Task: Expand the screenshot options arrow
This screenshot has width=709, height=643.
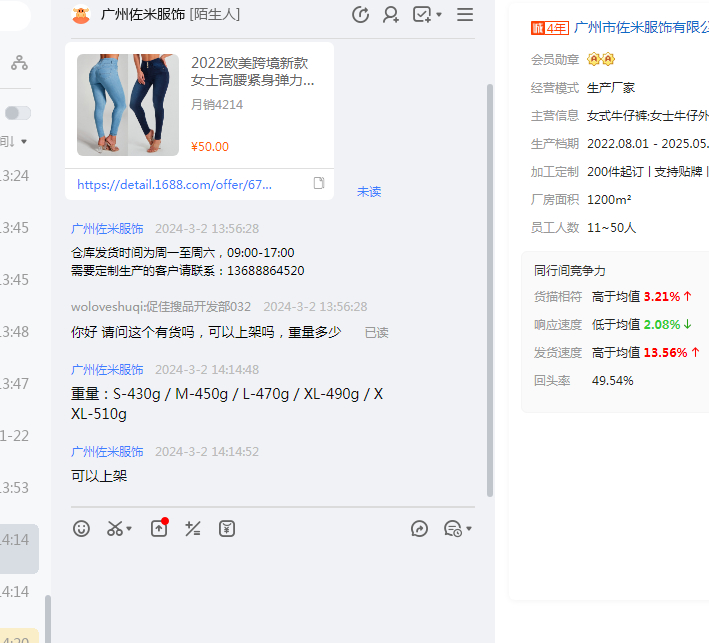Action: (x=129, y=529)
